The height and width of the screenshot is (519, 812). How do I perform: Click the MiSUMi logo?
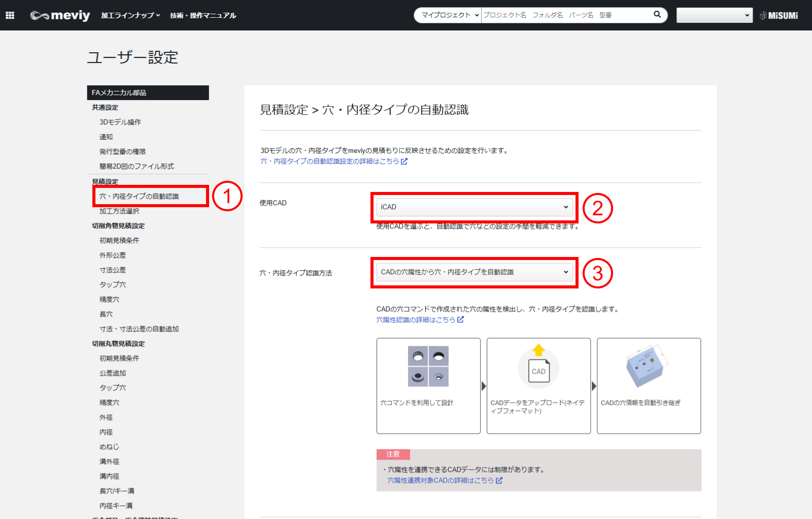click(x=779, y=16)
